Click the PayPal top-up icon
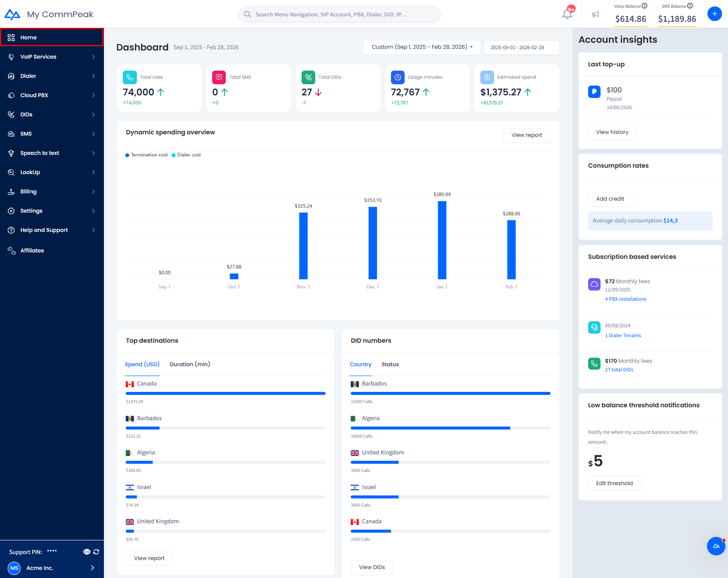This screenshot has width=728, height=578. [594, 92]
